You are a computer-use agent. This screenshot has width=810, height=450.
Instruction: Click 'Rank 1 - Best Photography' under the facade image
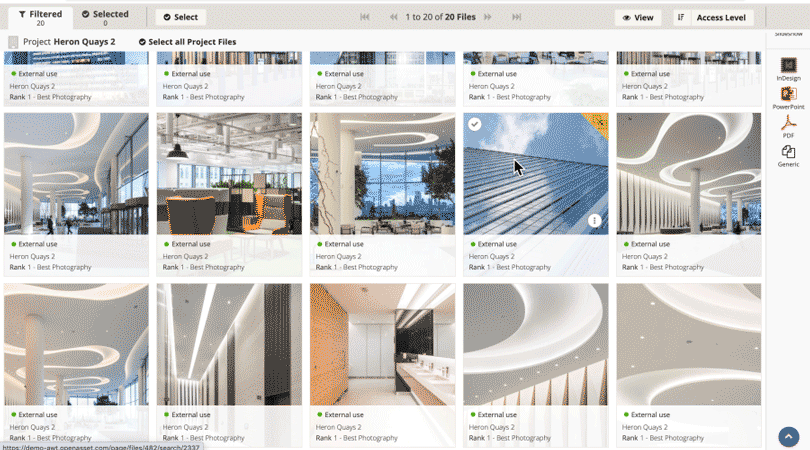(509, 267)
